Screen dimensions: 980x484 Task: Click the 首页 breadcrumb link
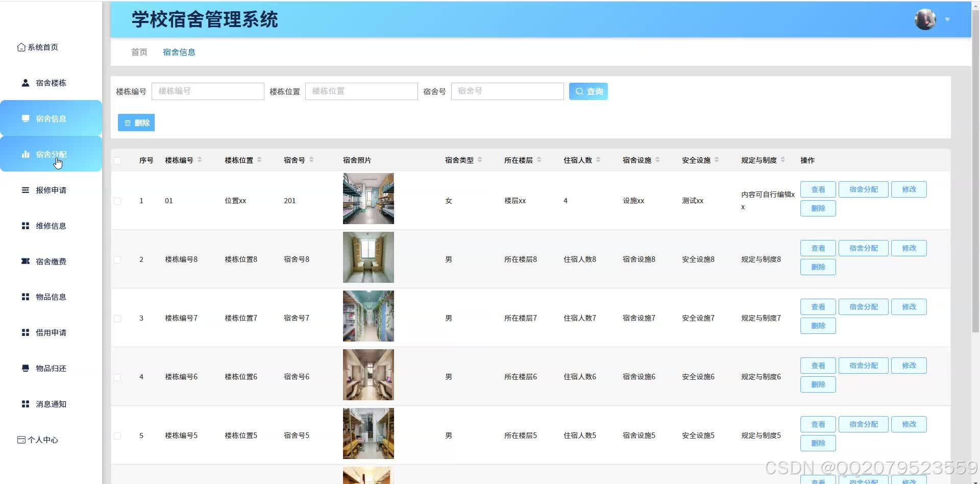(139, 52)
